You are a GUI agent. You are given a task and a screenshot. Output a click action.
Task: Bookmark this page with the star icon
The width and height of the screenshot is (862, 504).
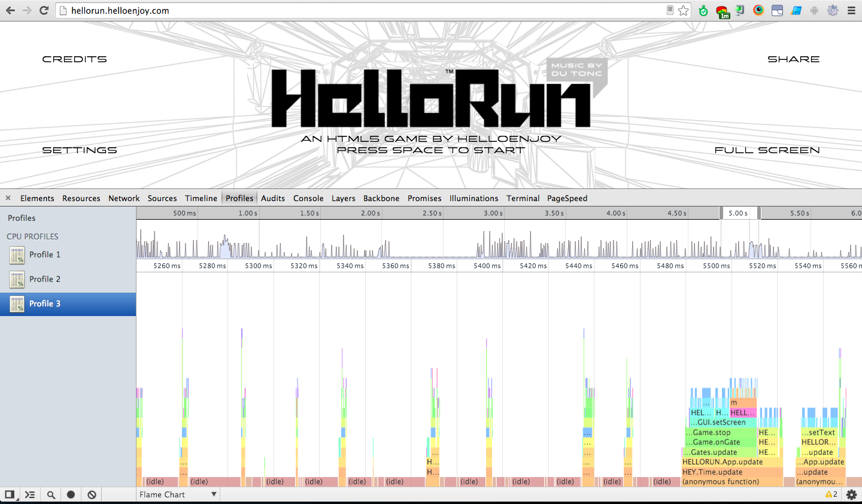click(684, 11)
